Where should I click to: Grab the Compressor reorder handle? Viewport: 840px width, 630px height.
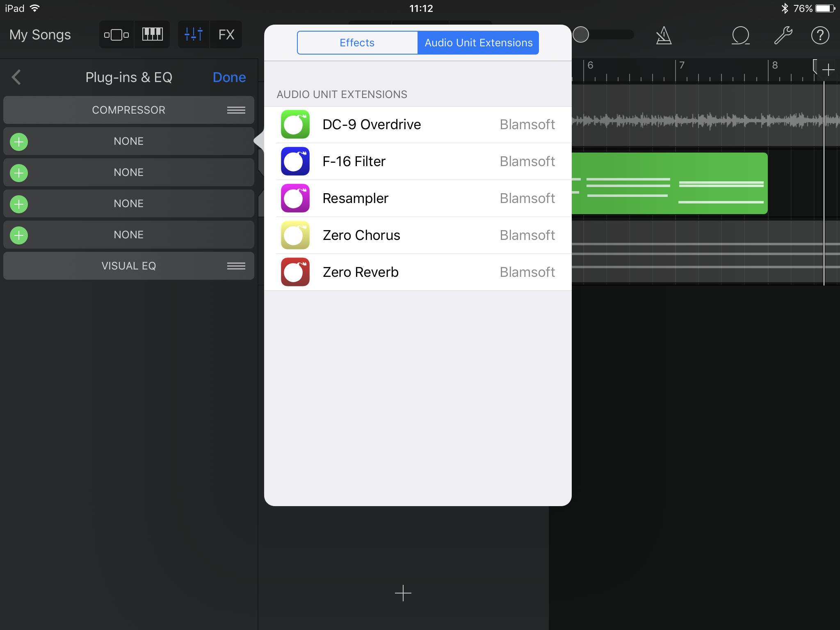pyautogui.click(x=236, y=110)
